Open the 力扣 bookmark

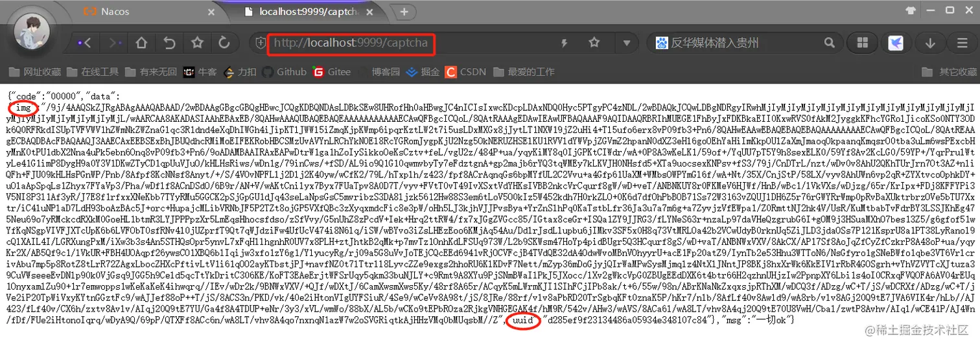tap(240, 72)
